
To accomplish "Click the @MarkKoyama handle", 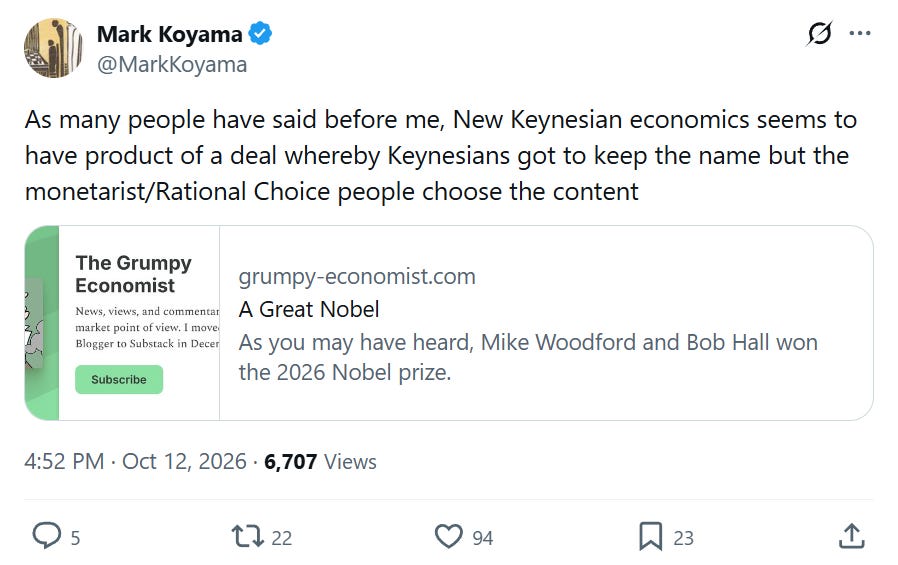I will coord(172,65).
